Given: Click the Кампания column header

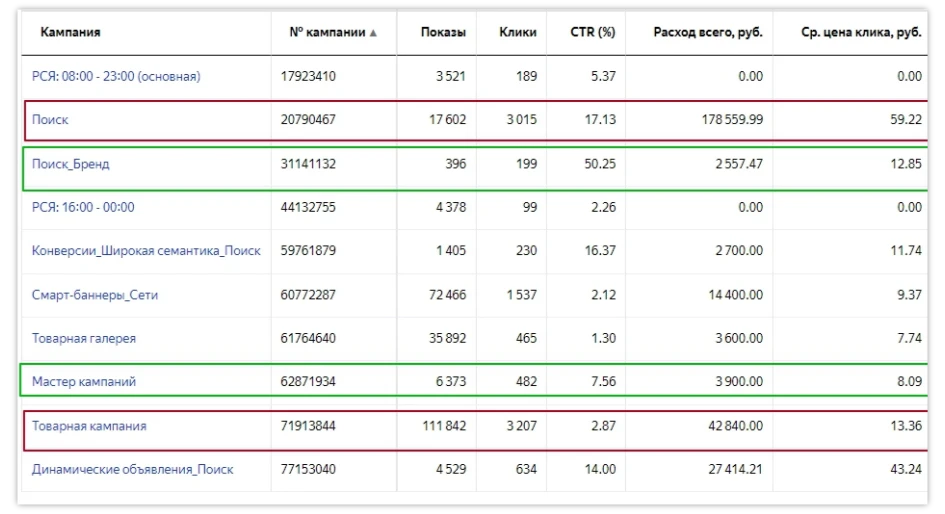Looking at the screenshot, I should 70,33.
